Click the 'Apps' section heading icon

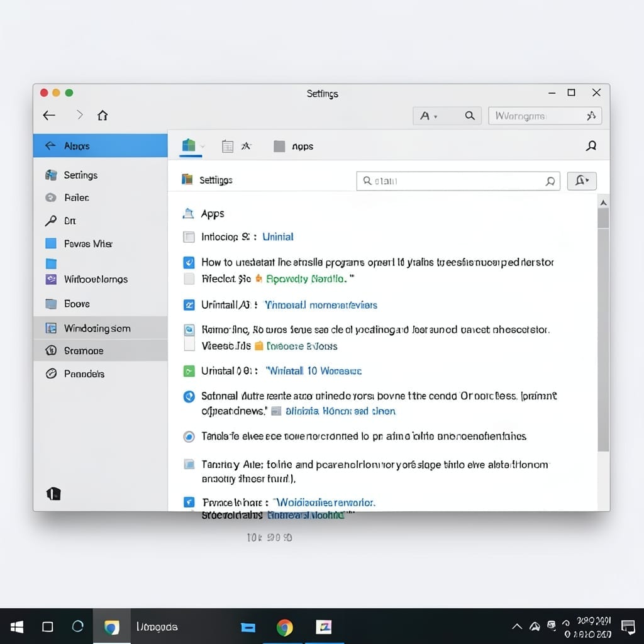tap(188, 214)
